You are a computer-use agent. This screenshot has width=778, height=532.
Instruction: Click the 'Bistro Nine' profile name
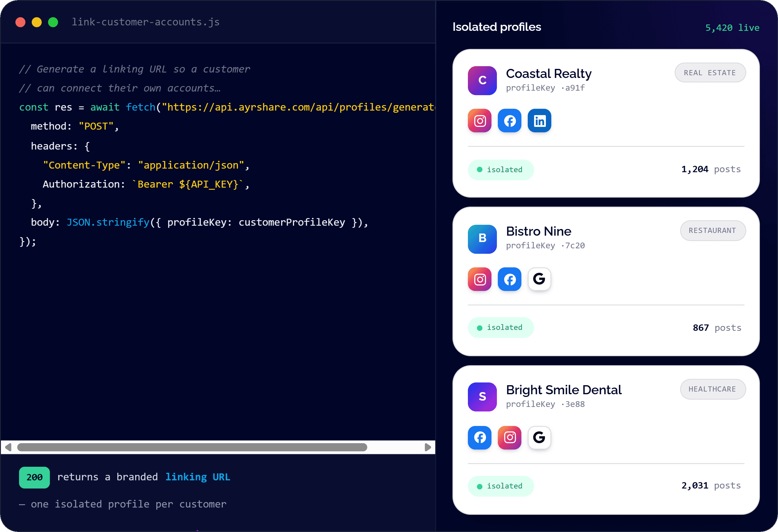coord(539,231)
